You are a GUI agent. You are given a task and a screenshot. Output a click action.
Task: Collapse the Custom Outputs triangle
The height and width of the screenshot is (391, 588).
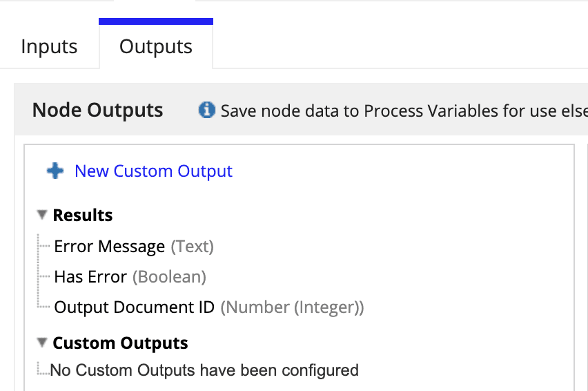pyautogui.click(x=42, y=343)
